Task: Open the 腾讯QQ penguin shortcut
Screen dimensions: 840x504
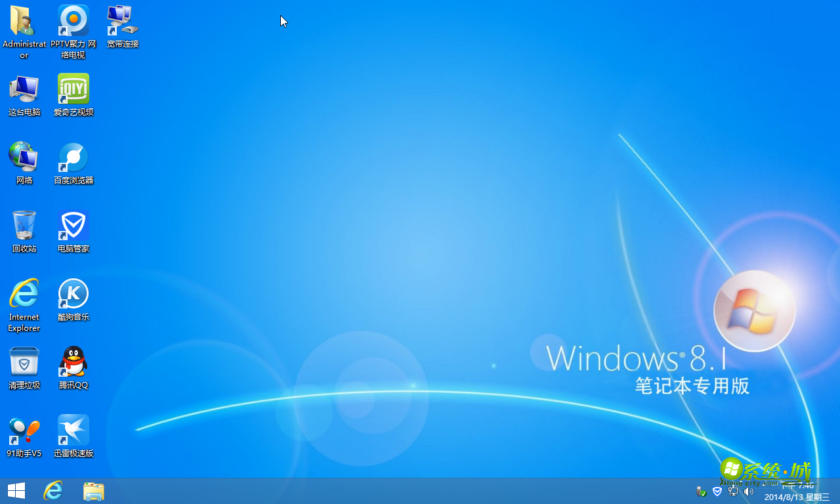Action: point(73,363)
